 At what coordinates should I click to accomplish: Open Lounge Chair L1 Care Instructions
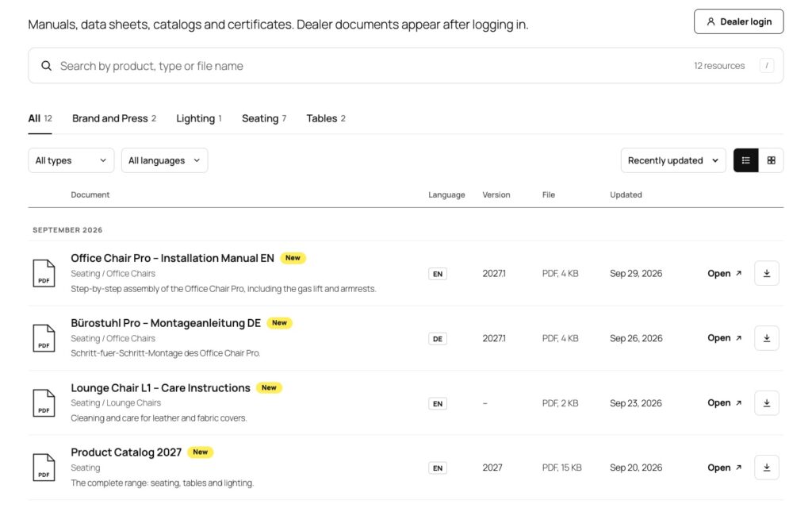[x=160, y=387]
